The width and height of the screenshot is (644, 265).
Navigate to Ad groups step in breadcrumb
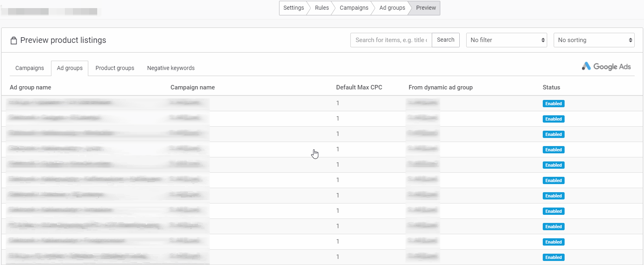392,8
